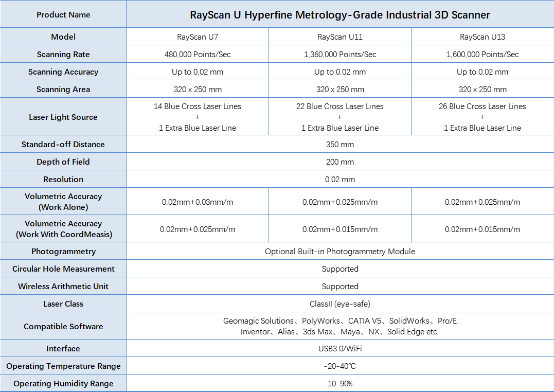Select the "Scanning Area" row label
This screenshot has height=392, width=554.
[63, 90]
